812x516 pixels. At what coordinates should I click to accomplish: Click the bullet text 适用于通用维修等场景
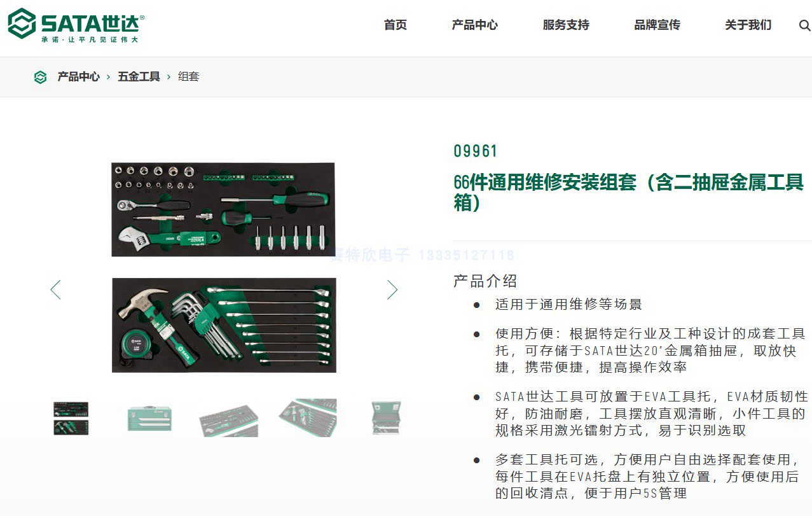click(x=568, y=304)
